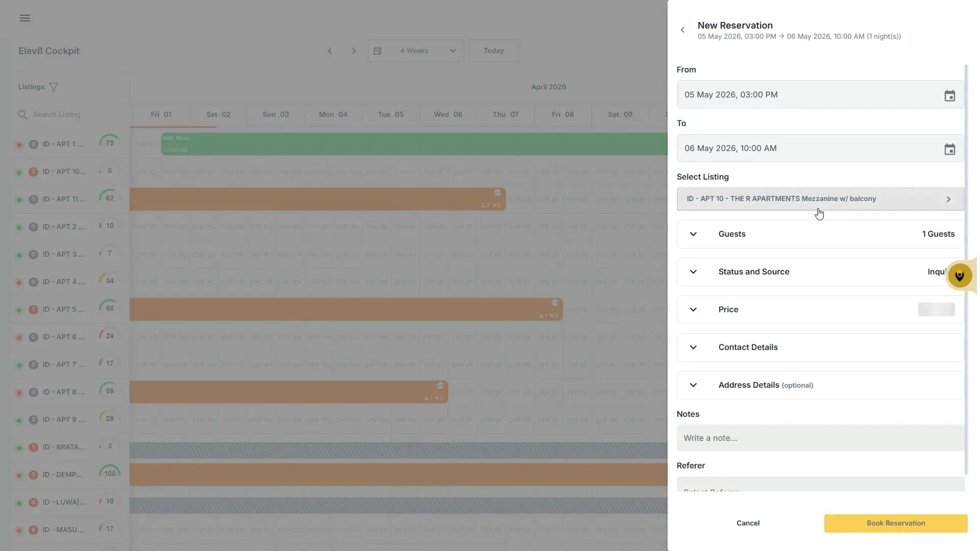Go back using the New Reservation back arrow
Screen dimensions: 980x551
point(682,30)
